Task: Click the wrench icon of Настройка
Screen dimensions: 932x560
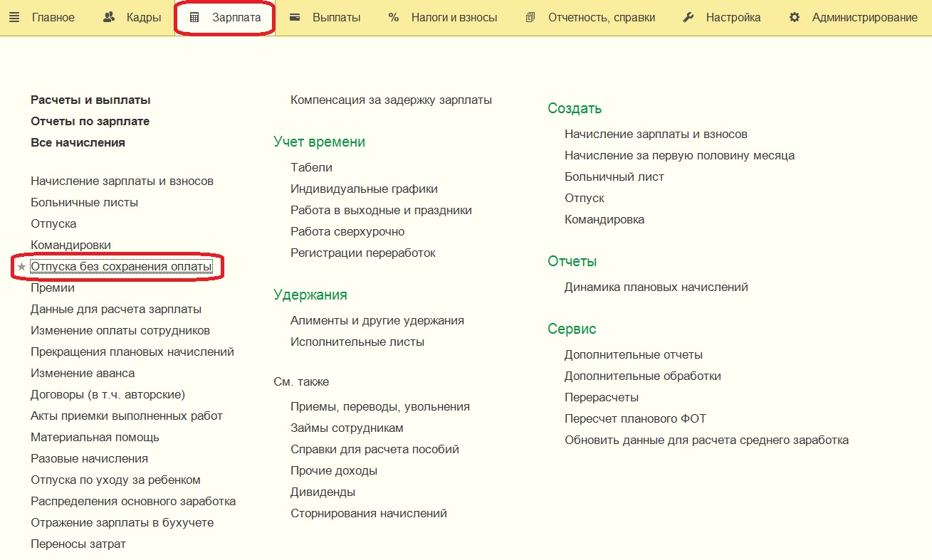Action: (x=688, y=18)
